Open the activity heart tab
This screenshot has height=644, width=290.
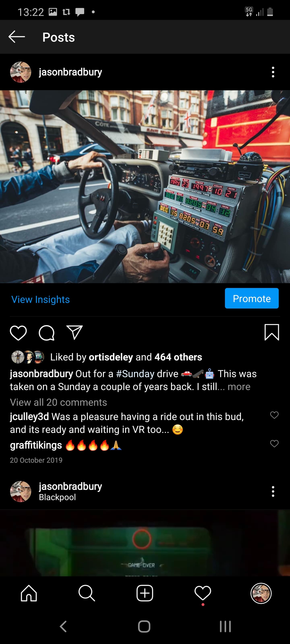[x=203, y=593]
